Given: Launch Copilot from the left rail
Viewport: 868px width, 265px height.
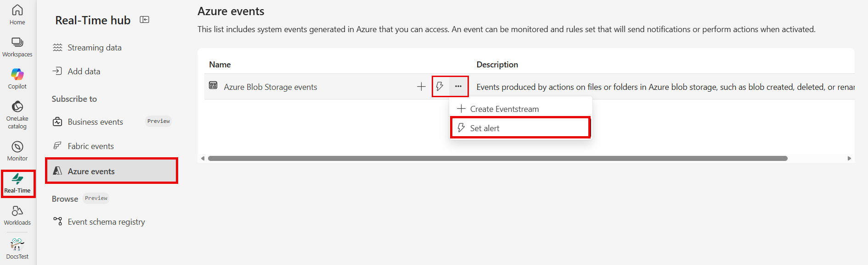Looking at the screenshot, I should coord(17,78).
